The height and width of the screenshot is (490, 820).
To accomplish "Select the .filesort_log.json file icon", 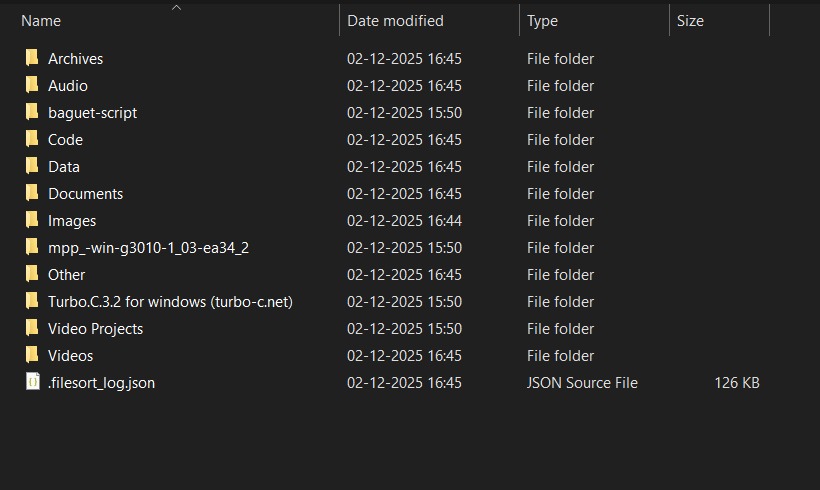I will point(32,382).
